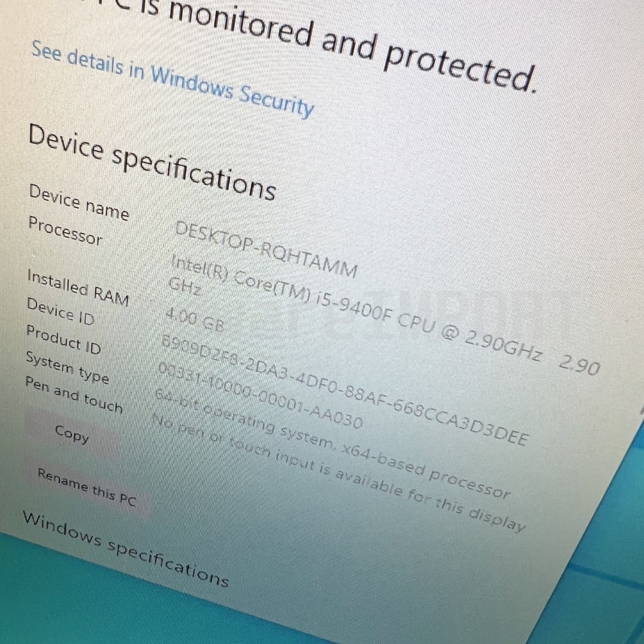Select the Product ID value 00331-10000-00001-AA030
Viewport: 644px width, 644px height.
[261, 396]
